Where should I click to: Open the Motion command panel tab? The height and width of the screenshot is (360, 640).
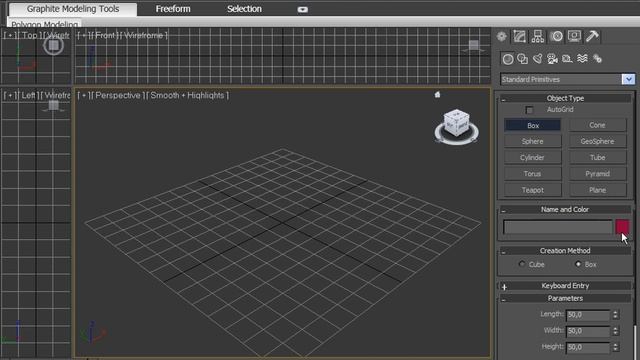click(x=556, y=37)
